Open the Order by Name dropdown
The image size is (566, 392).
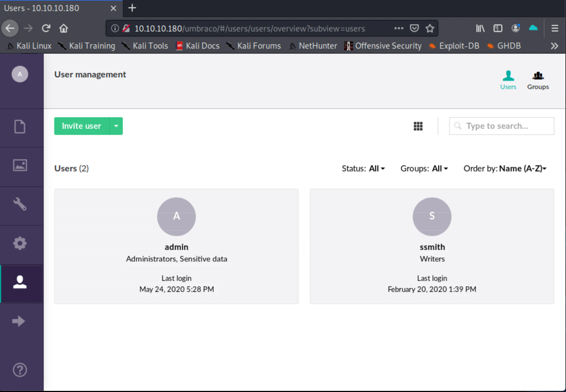(505, 168)
